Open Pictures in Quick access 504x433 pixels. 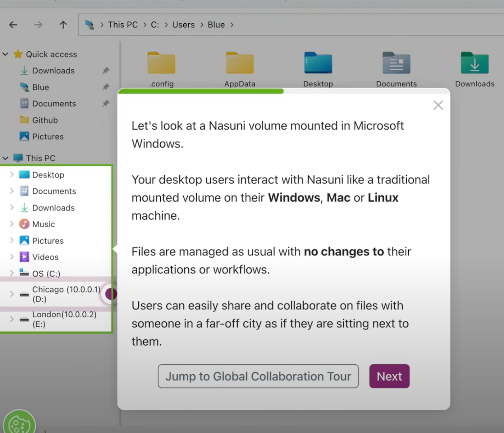pos(48,136)
